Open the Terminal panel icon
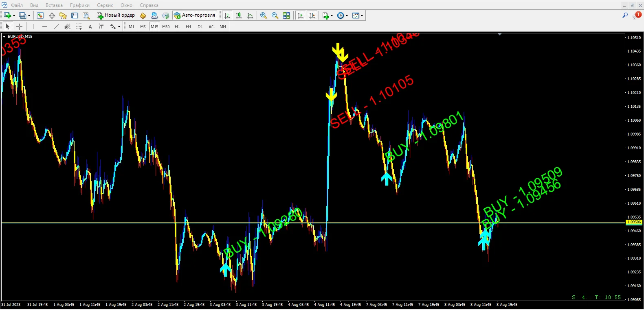The image size is (644, 310). (x=75, y=15)
